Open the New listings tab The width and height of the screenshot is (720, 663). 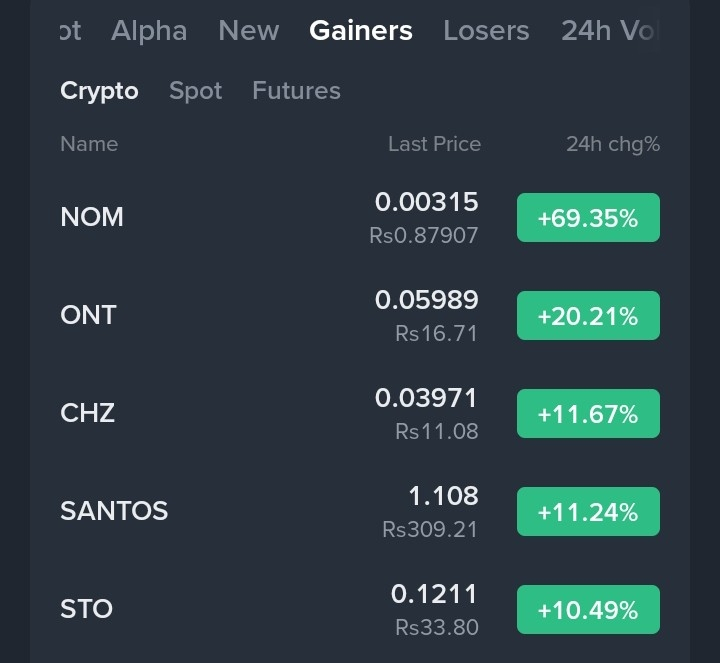click(x=248, y=31)
